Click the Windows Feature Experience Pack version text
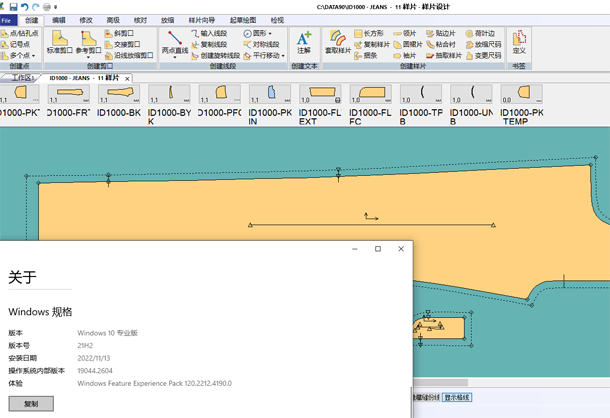The image size is (610, 418). point(154,383)
